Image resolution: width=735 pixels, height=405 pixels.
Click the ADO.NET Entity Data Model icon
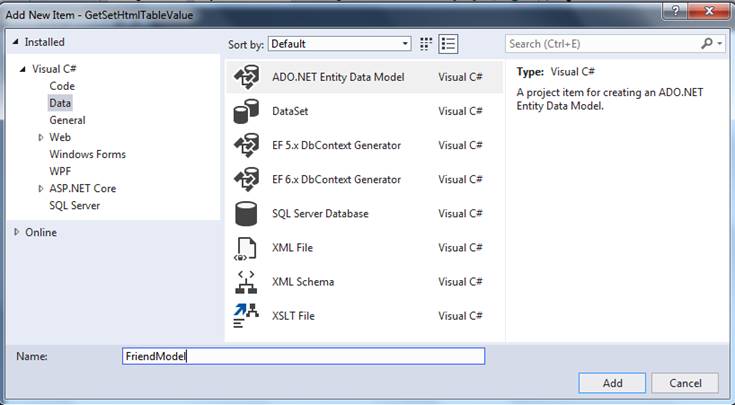click(245, 78)
